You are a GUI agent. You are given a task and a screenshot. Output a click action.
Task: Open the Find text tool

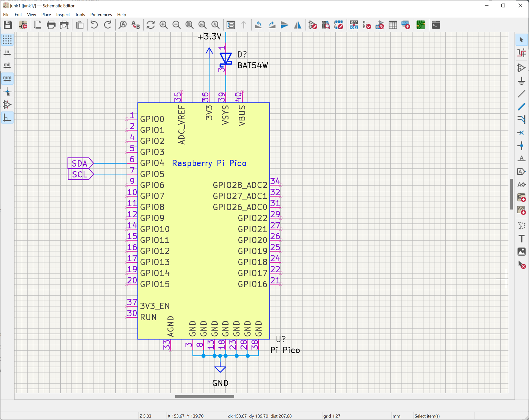[123, 25]
